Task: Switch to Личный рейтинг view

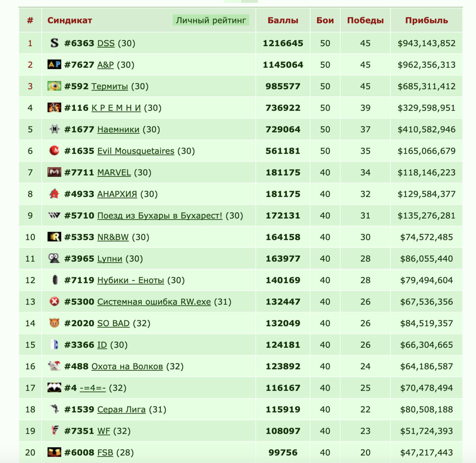Action: (x=211, y=20)
